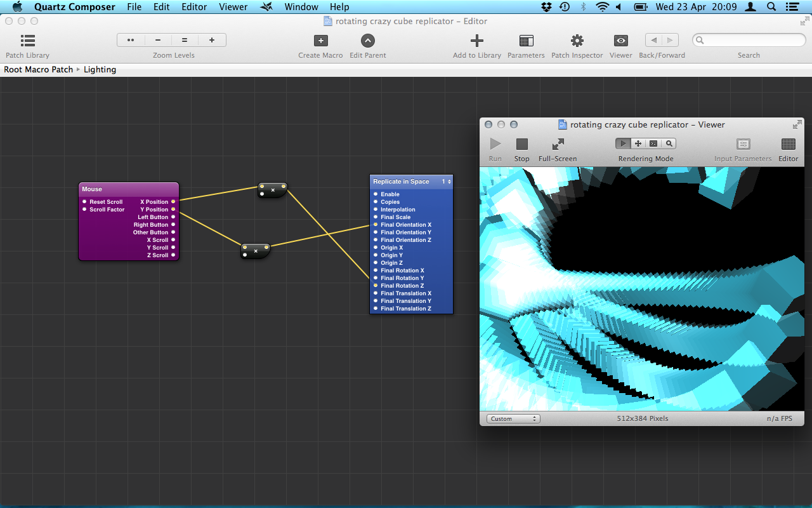
Task: Click the Create Macro icon
Action: pyautogui.click(x=320, y=41)
